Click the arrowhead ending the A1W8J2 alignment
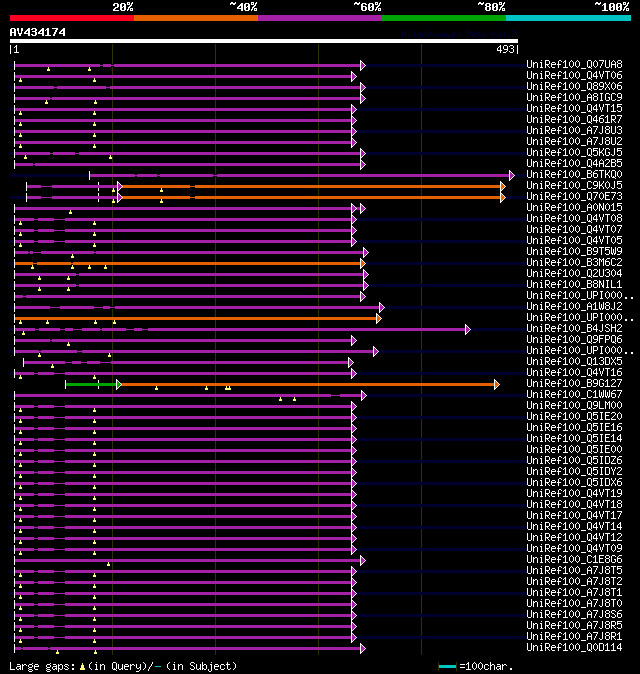Screen dimensions: 640x674 [x=382, y=307]
